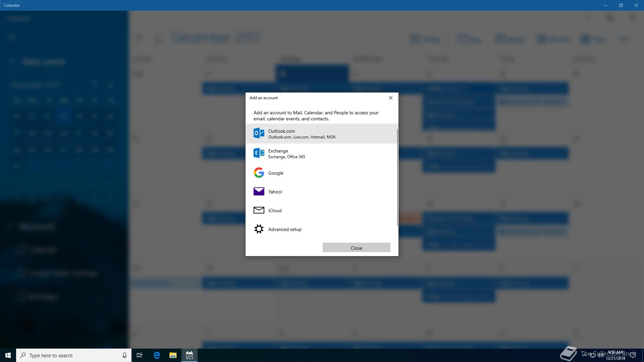Open the Windows Start menu
Screen dimensions: 644x362
pyautogui.click(x=8, y=355)
